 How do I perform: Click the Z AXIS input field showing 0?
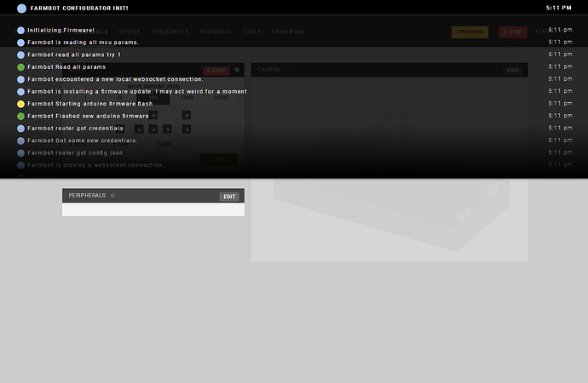[x=172, y=153]
